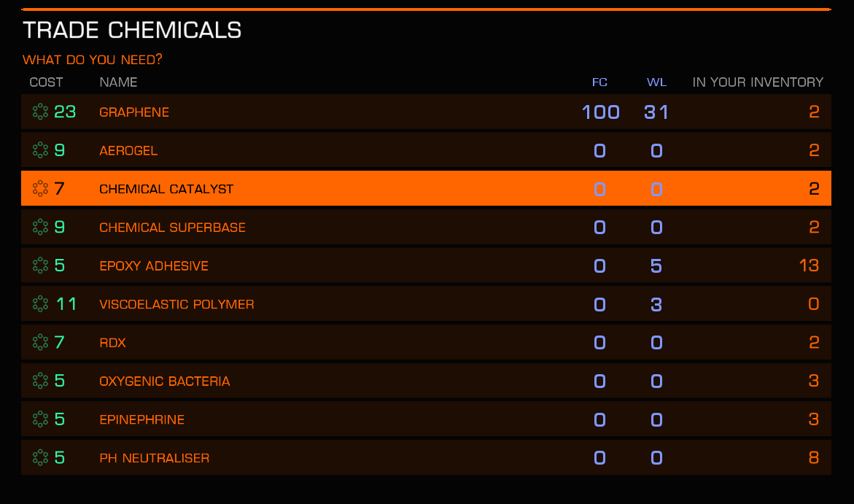Pick Epinephrine from the list
The height and width of the screenshot is (504, 854).
click(x=426, y=419)
